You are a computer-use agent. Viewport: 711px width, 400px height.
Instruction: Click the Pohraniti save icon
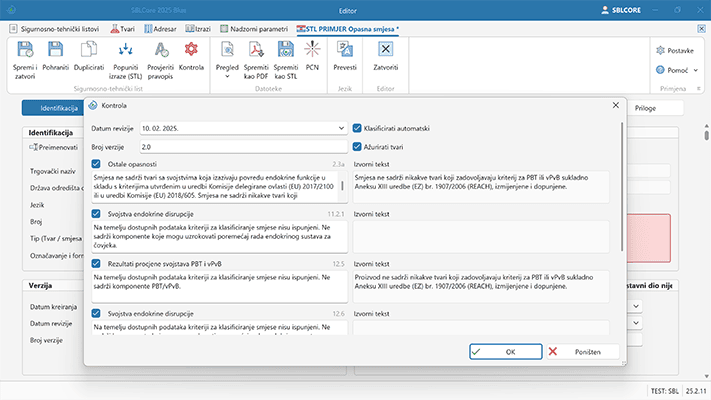(57, 49)
